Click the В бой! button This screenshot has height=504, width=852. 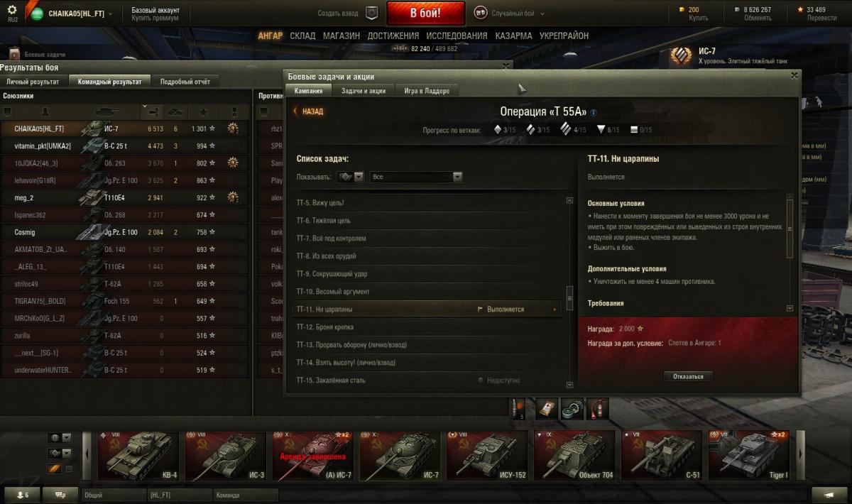pyautogui.click(x=425, y=13)
